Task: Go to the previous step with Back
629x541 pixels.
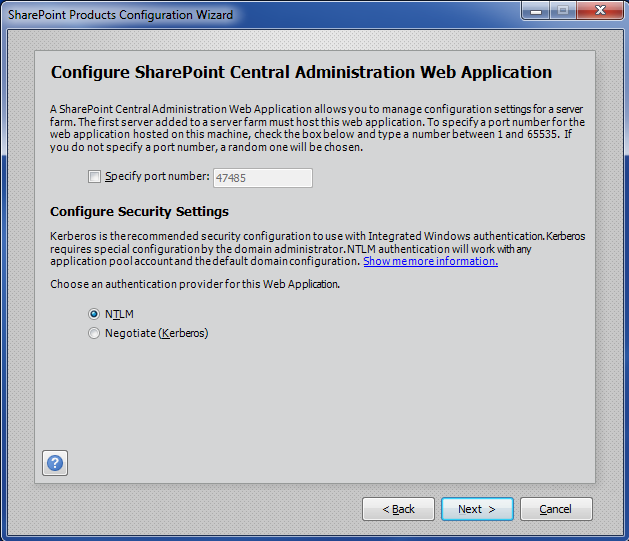Action: 398,509
